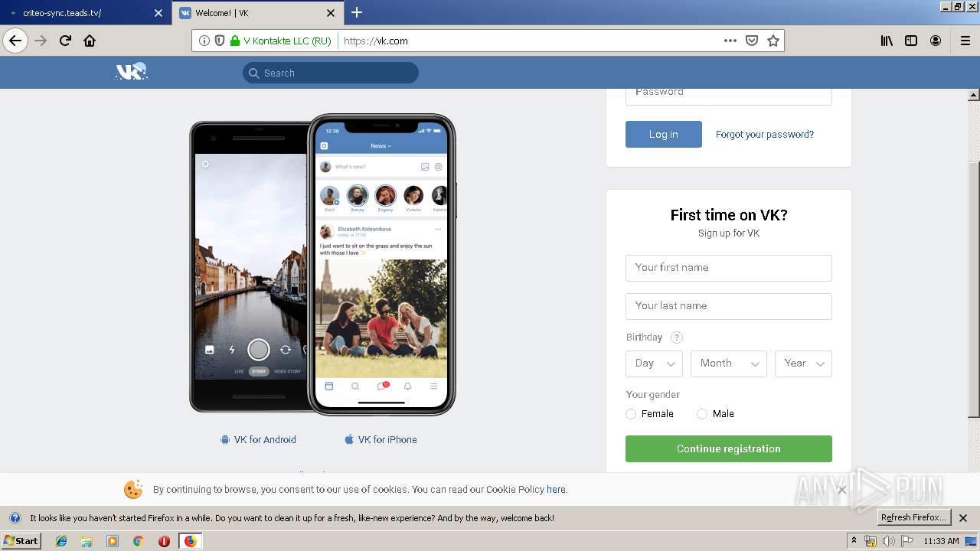Screen dimensions: 980x551
Task: Open the Windows Start menu
Action: 21,541
